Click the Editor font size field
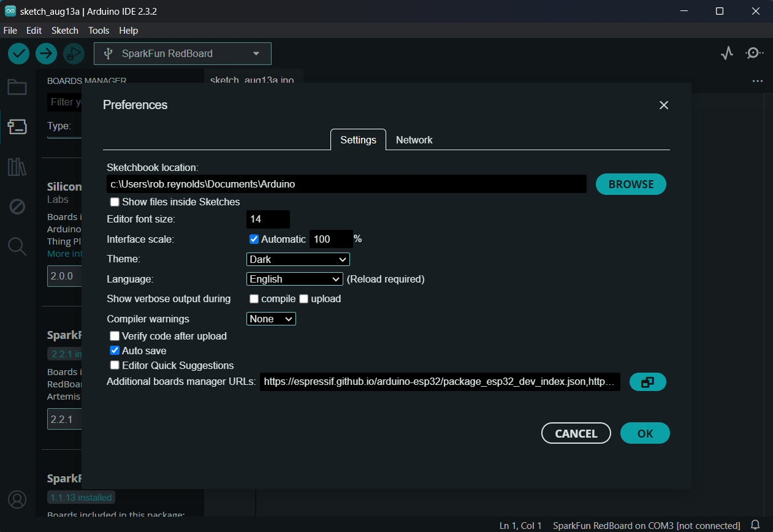773x532 pixels. click(268, 219)
